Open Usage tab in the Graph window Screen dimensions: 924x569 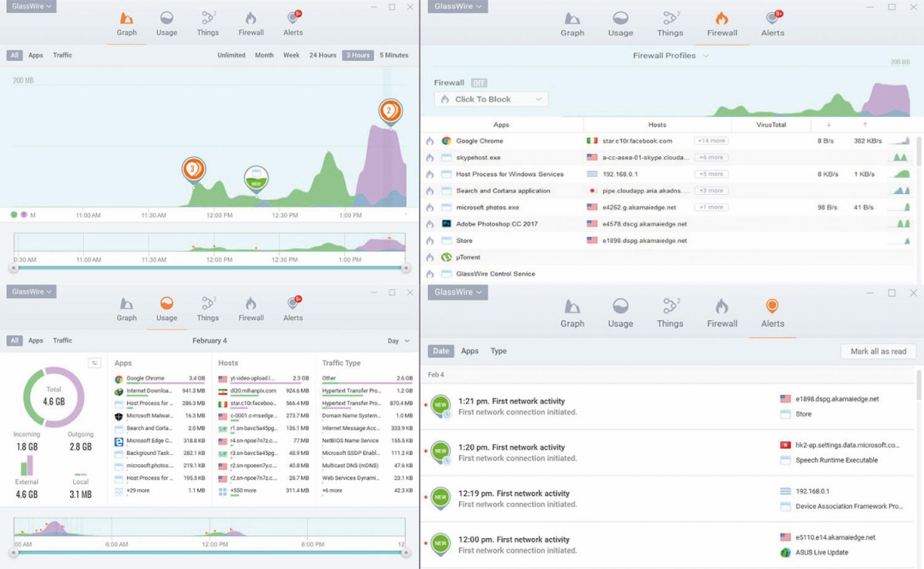pos(166,23)
